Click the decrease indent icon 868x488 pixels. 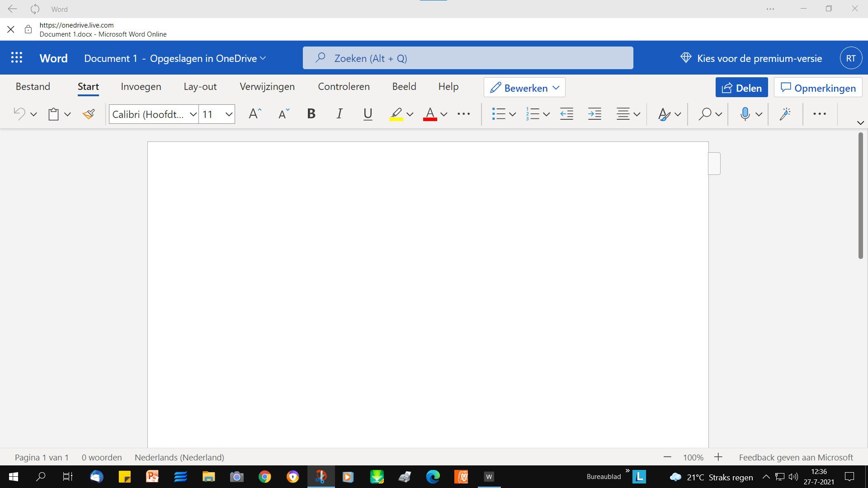566,114
